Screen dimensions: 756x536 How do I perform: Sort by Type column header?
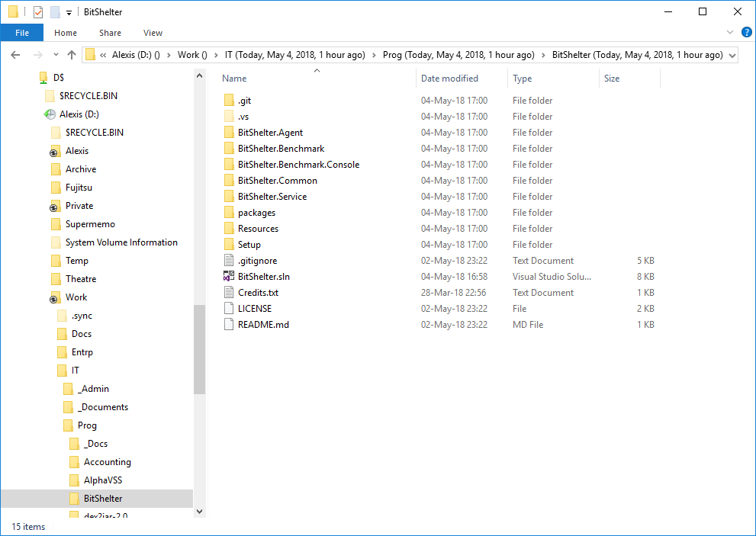pos(522,79)
